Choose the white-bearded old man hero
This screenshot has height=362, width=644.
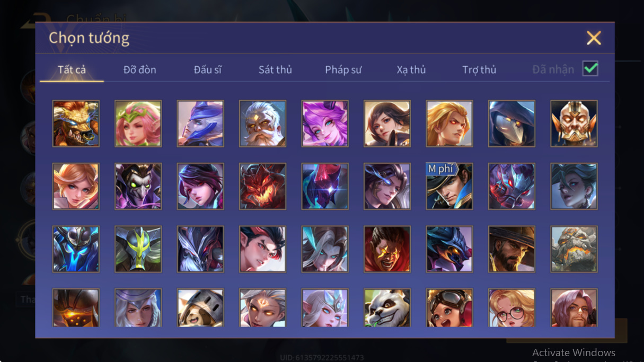click(x=262, y=123)
